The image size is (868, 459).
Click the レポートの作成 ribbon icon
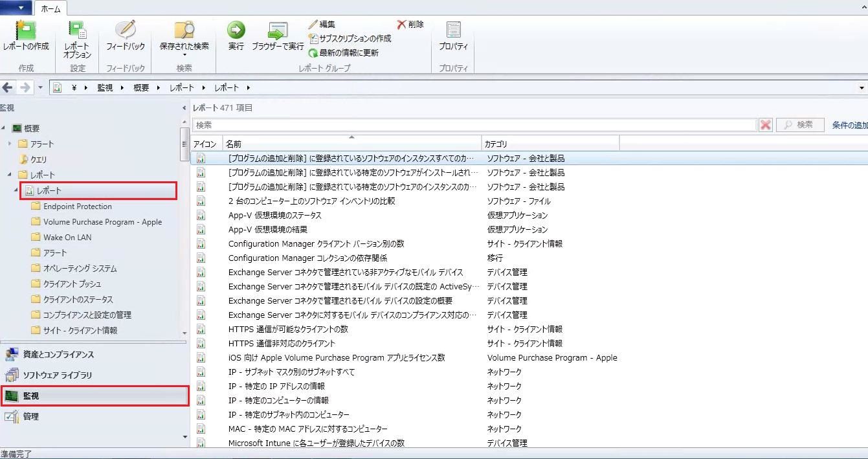point(26,36)
